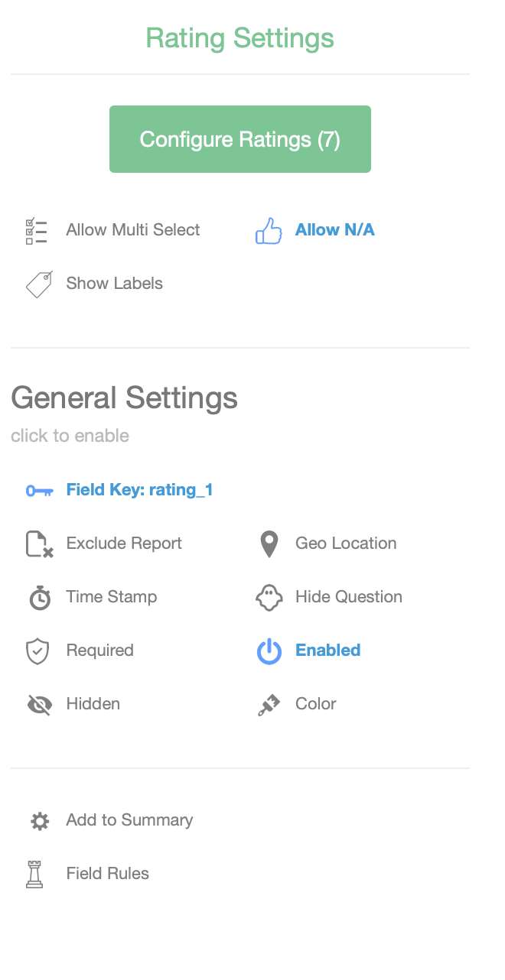This screenshot has width=505, height=980.
Task: Click the Configure Ratings (7) button
Action: [239, 139]
